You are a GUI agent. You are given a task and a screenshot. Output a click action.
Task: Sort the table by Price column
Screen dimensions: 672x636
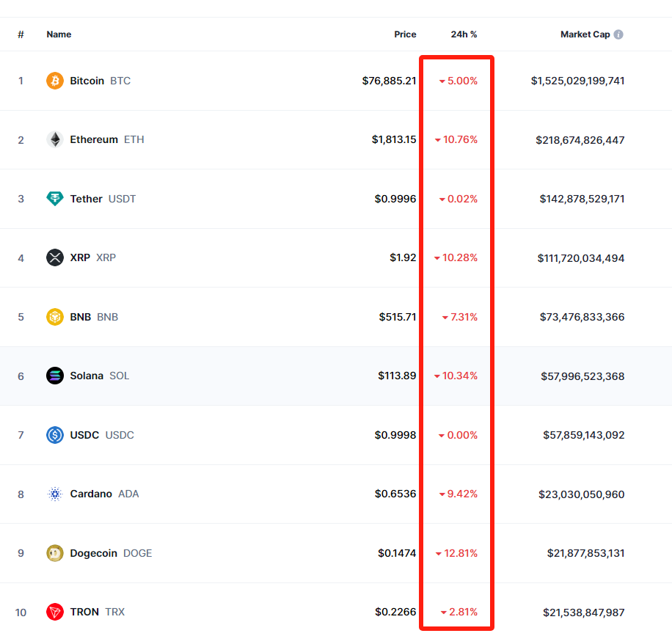point(404,34)
